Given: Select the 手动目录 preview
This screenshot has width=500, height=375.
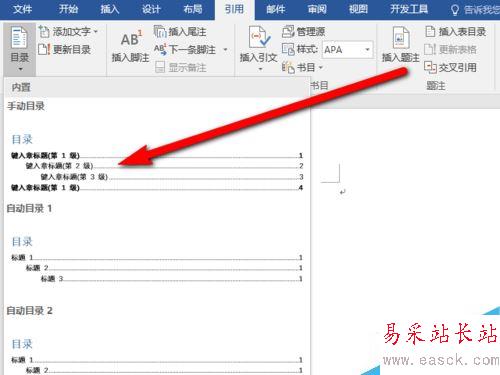Looking at the screenshot, I should coord(157,162).
